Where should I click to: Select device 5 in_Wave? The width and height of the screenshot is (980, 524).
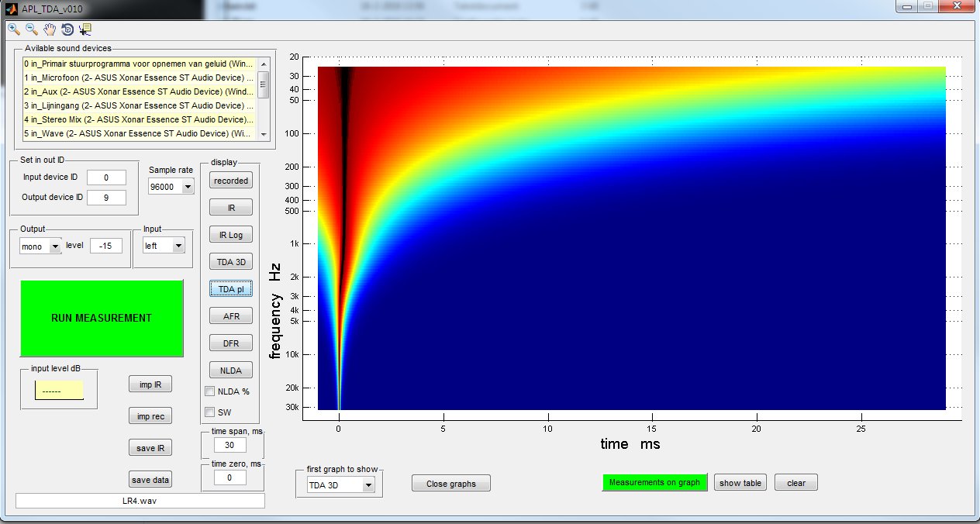pos(140,133)
